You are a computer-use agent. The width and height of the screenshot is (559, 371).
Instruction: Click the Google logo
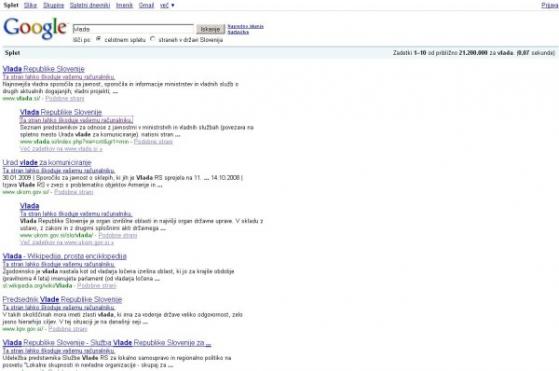(35, 28)
